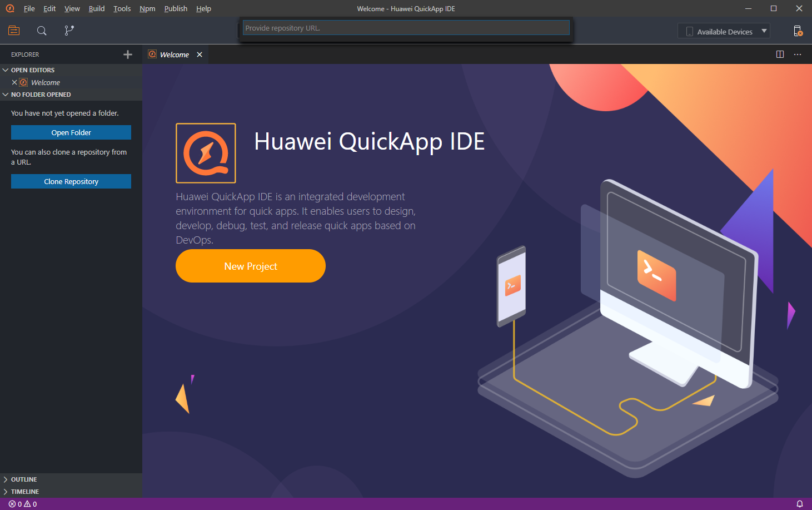The height and width of the screenshot is (510, 812).
Task: Click 'You have not yet opened a folder' text
Action: (65, 113)
